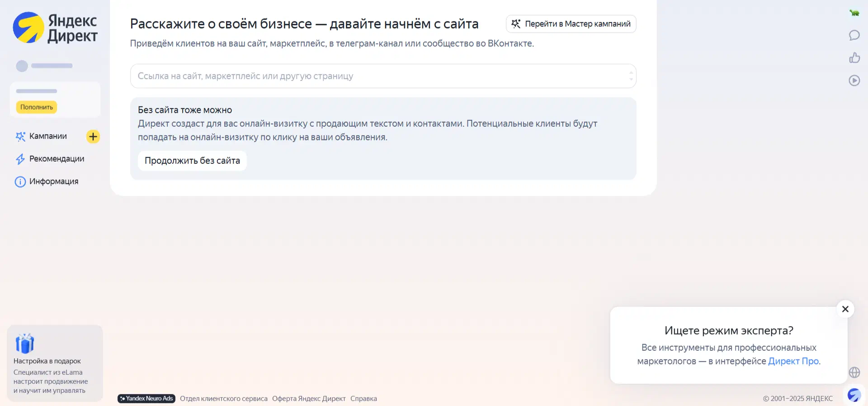The height and width of the screenshot is (406, 868).
Task: Click the green turtle icon top right
Action: tap(854, 13)
